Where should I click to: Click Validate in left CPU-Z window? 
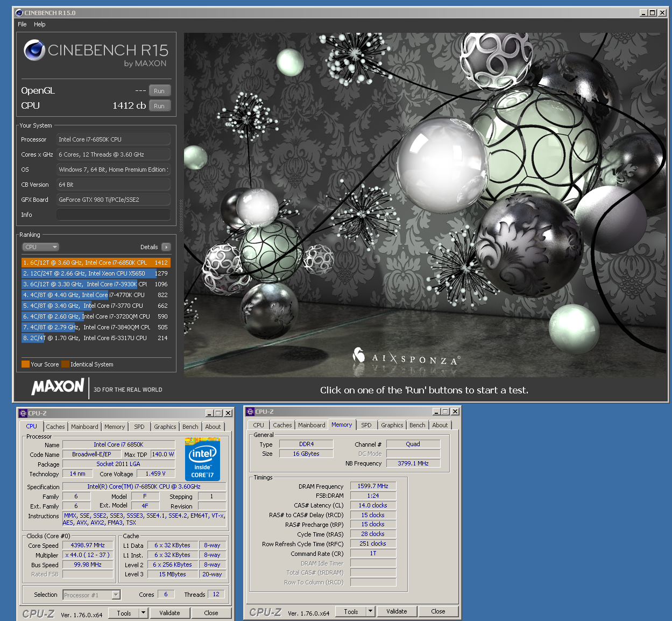pyautogui.click(x=169, y=613)
